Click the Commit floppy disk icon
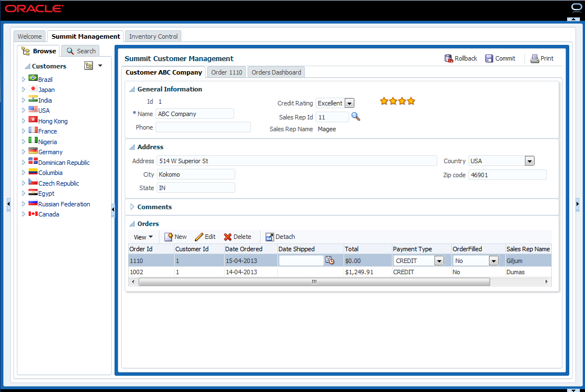 click(x=489, y=58)
